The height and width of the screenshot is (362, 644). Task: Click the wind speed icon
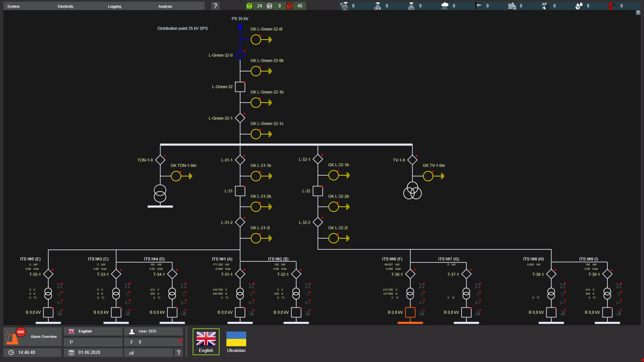[512, 6]
